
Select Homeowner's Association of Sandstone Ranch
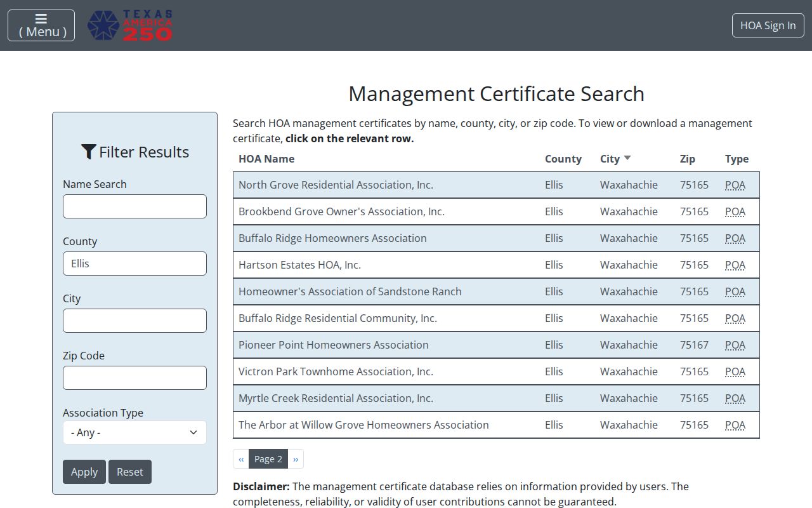[x=496, y=291]
